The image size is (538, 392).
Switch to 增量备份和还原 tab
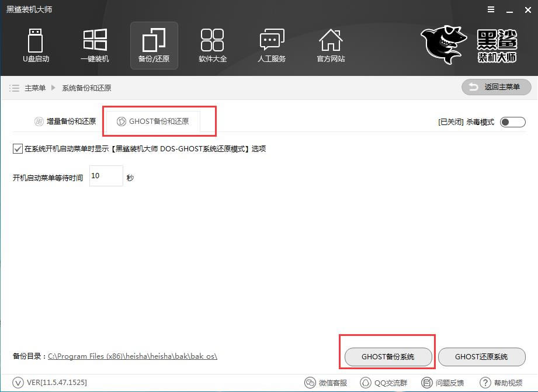point(65,121)
